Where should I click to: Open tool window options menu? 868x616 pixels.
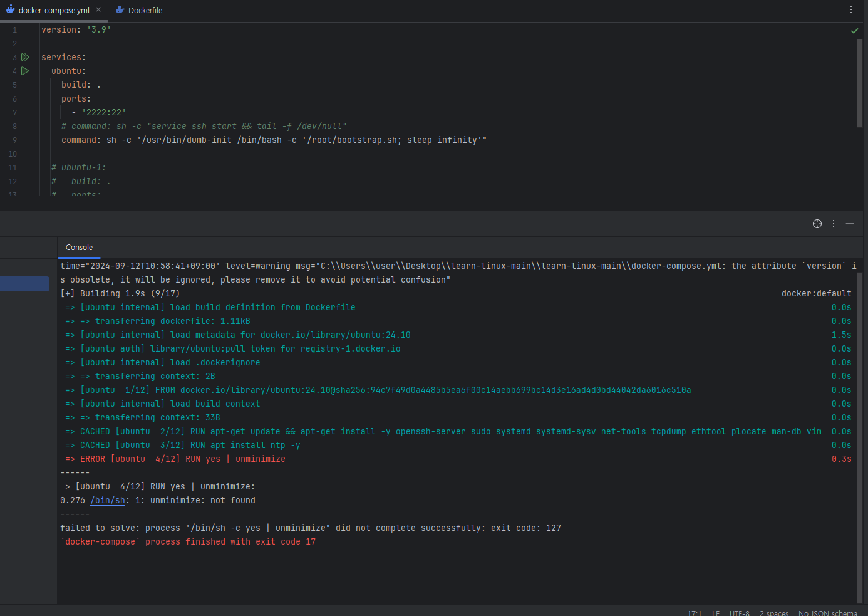(834, 224)
